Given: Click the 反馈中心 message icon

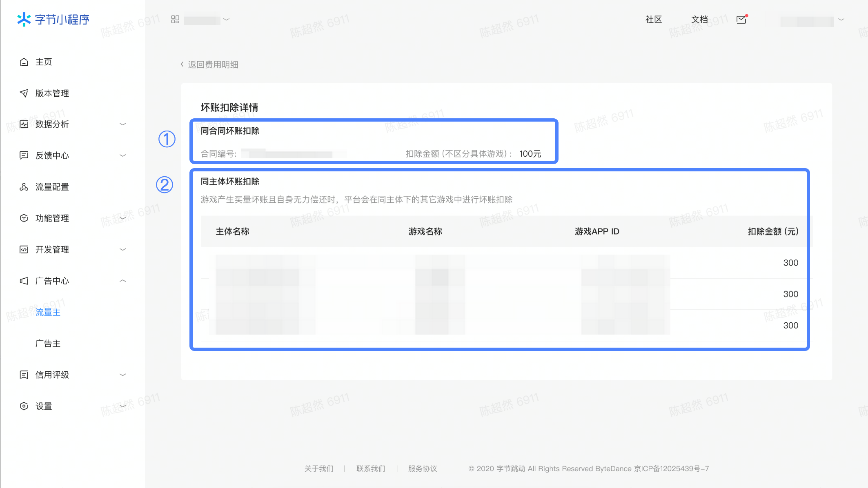Looking at the screenshot, I should point(24,155).
